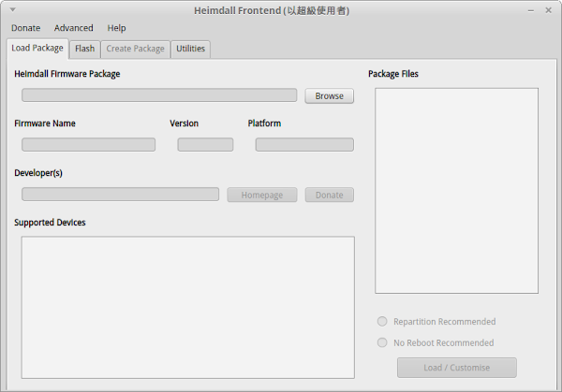Click the Browse button
This screenshot has height=392, width=562.
pyautogui.click(x=329, y=96)
